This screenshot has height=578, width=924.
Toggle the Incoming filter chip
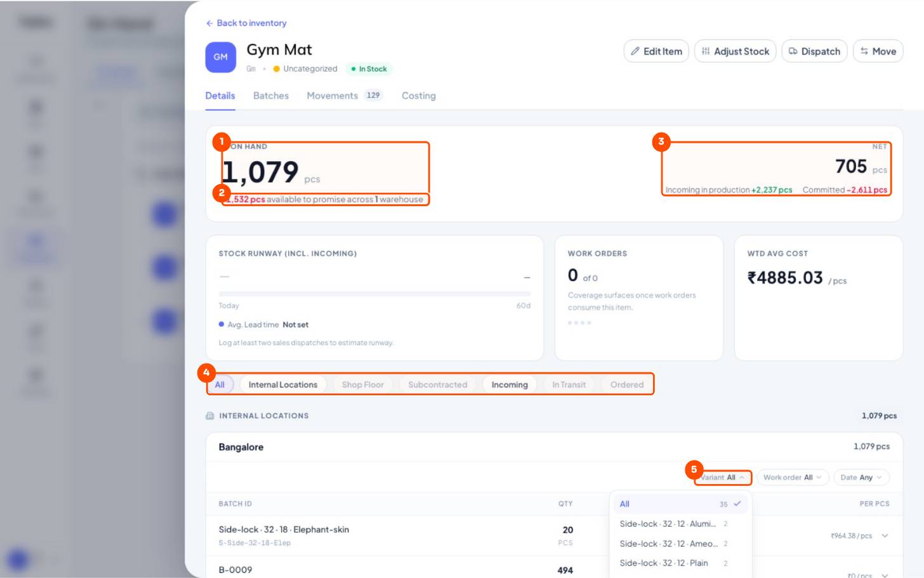pos(510,384)
